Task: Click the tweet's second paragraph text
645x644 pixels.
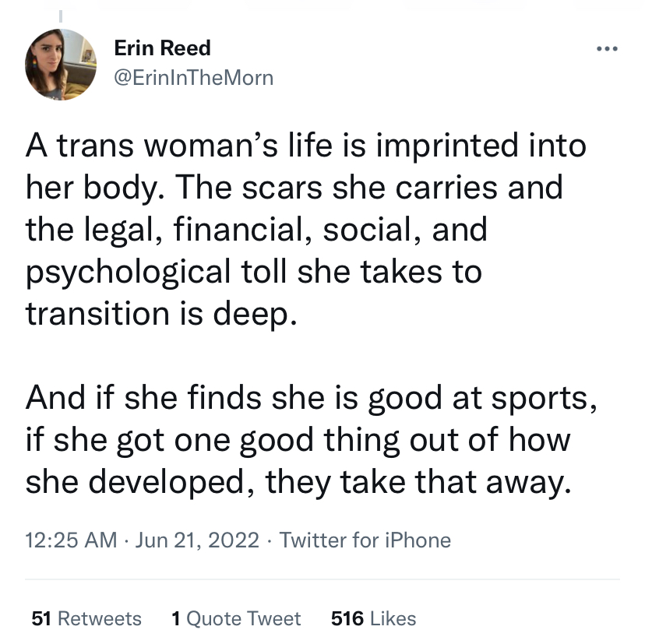Action: click(x=308, y=440)
